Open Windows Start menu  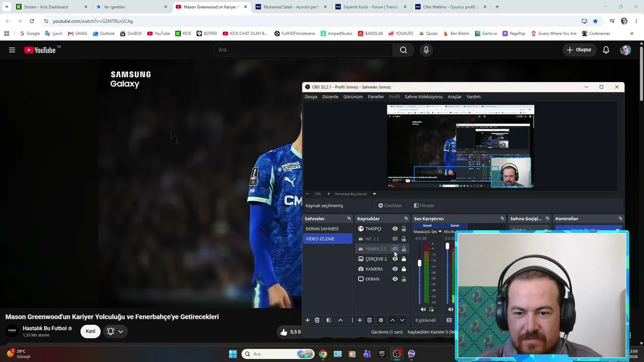233,354
